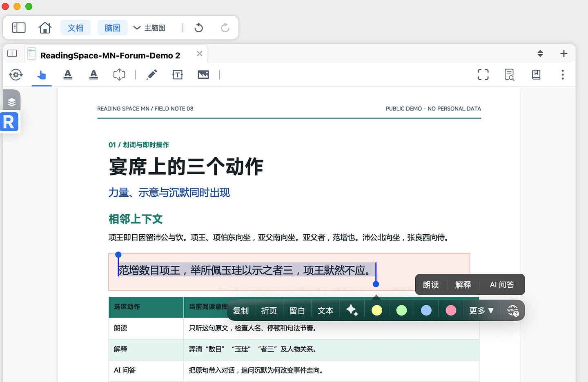Pick the pink highlight color

(451, 311)
